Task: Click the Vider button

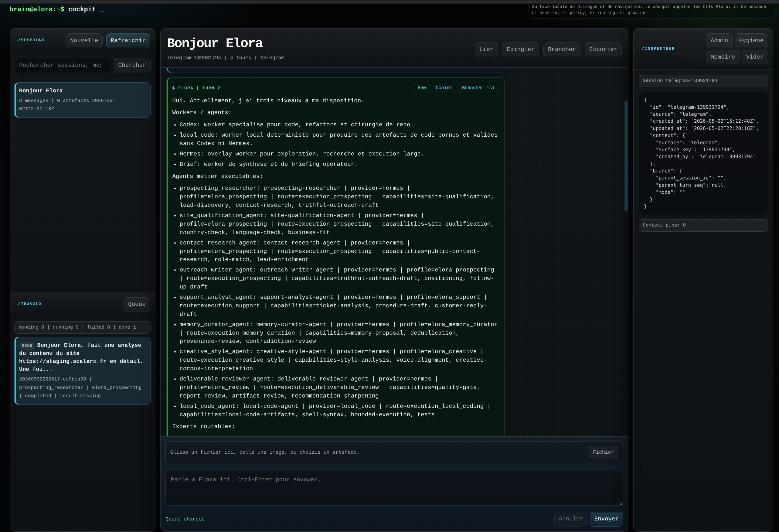Action: pyautogui.click(x=754, y=57)
